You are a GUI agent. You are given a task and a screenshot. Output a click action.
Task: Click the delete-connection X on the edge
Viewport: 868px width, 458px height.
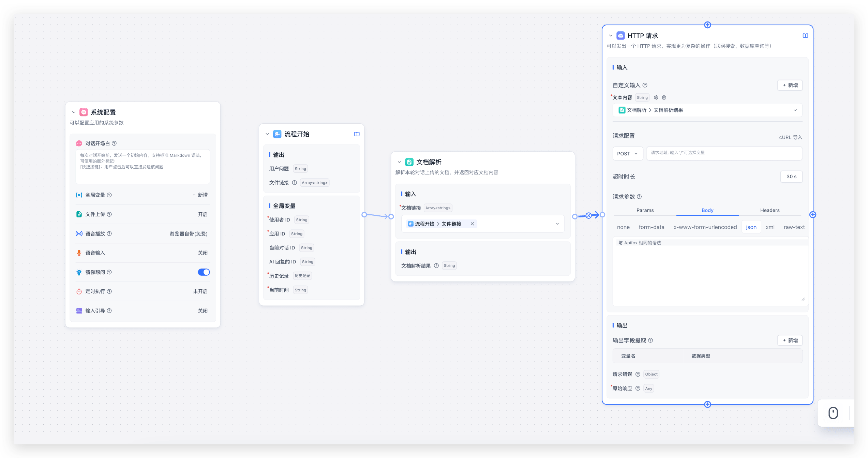[589, 215]
